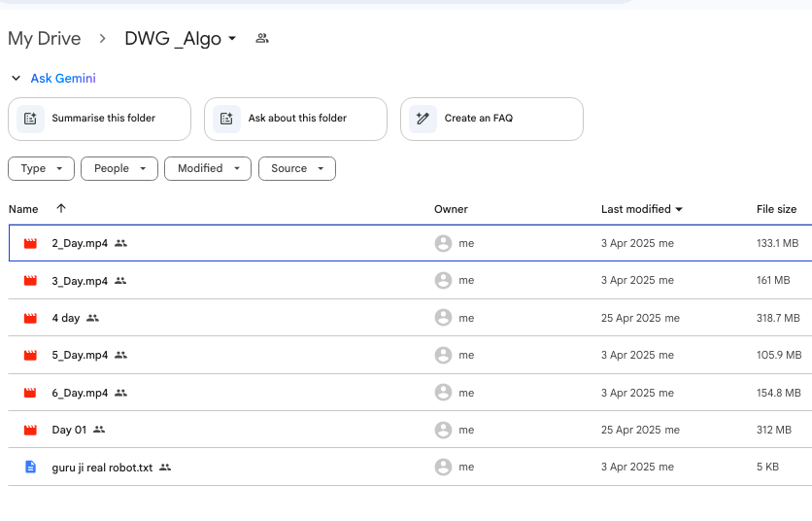Go to My Drive in breadcrumb

[x=44, y=39]
